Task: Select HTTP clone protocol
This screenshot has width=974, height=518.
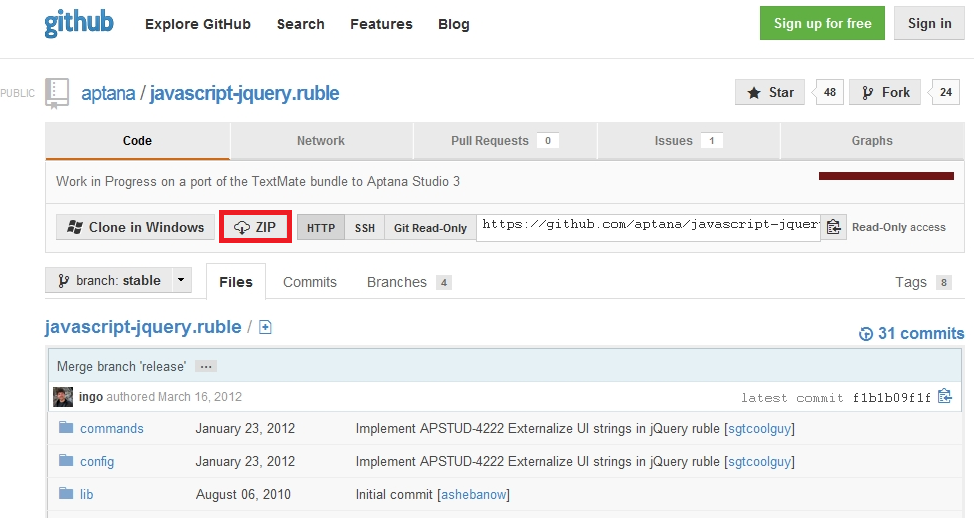Action: click(x=321, y=228)
